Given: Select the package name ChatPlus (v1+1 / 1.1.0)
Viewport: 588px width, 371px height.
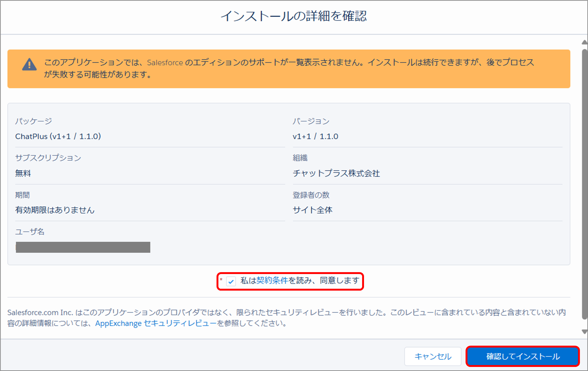Looking at the screenshot, I should tap(58, 136).
